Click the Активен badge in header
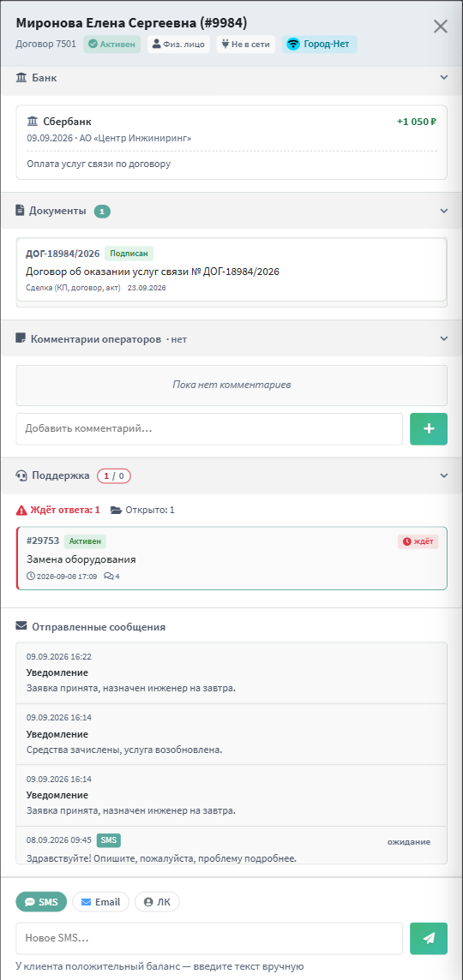This screenshot has width=463, height=980. click(112, 45)
